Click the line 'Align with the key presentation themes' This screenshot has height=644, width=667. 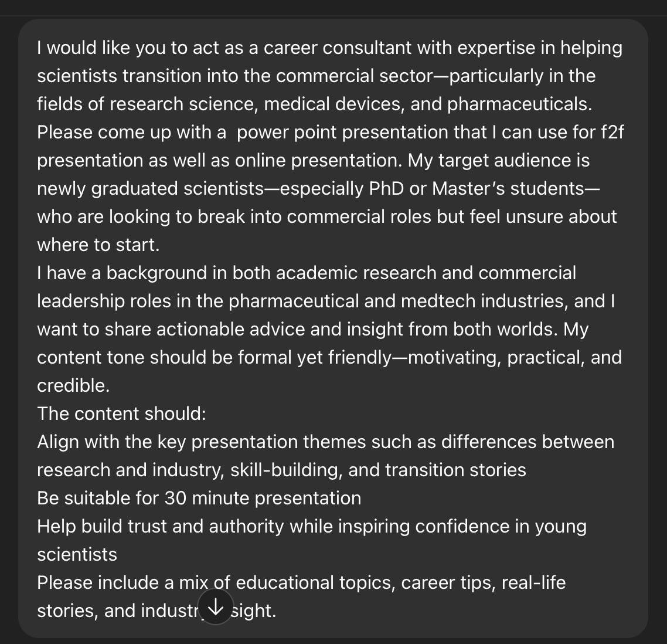coord(325,442)
